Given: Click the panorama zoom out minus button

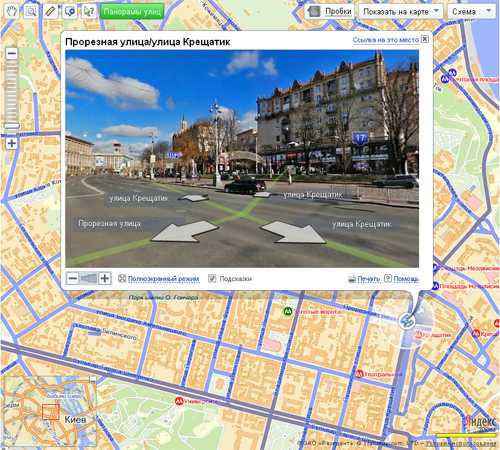Looking at the screenshot, I should pos(73,278).
